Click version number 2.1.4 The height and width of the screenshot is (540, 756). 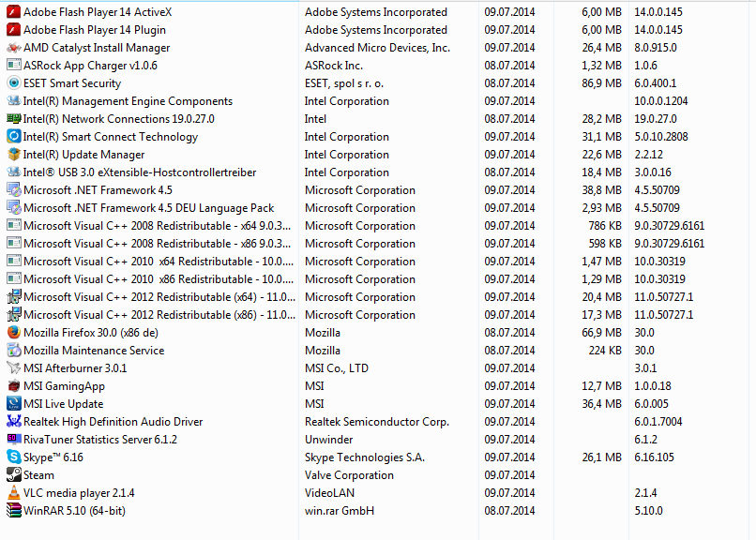coord(645,493)
